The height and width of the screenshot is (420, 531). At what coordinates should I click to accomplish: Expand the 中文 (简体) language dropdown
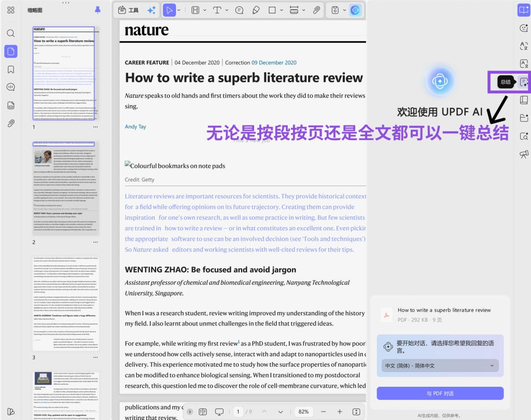point(440,366)
